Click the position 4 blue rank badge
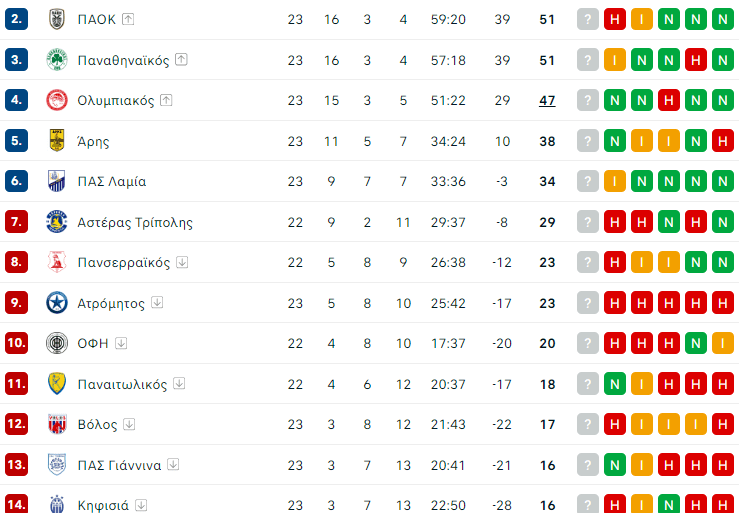Image resolution: width=739 pixels, height=513 pixels. [16, 100]
